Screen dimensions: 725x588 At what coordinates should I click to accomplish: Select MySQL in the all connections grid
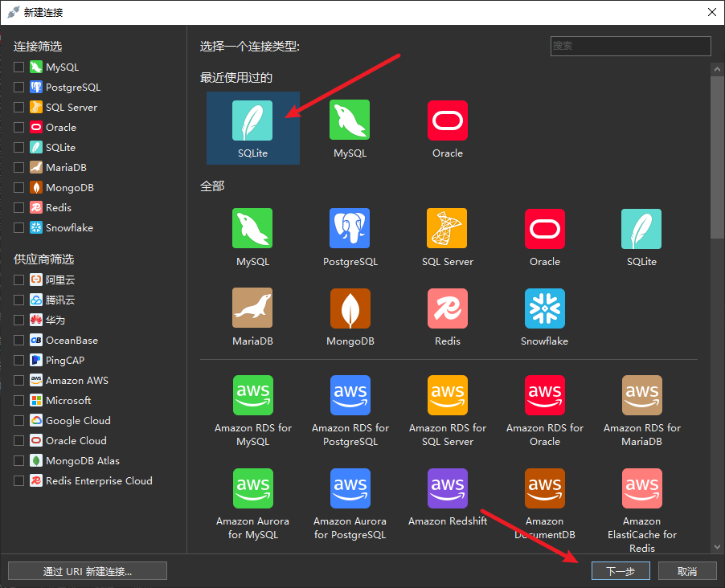(252, 228)
